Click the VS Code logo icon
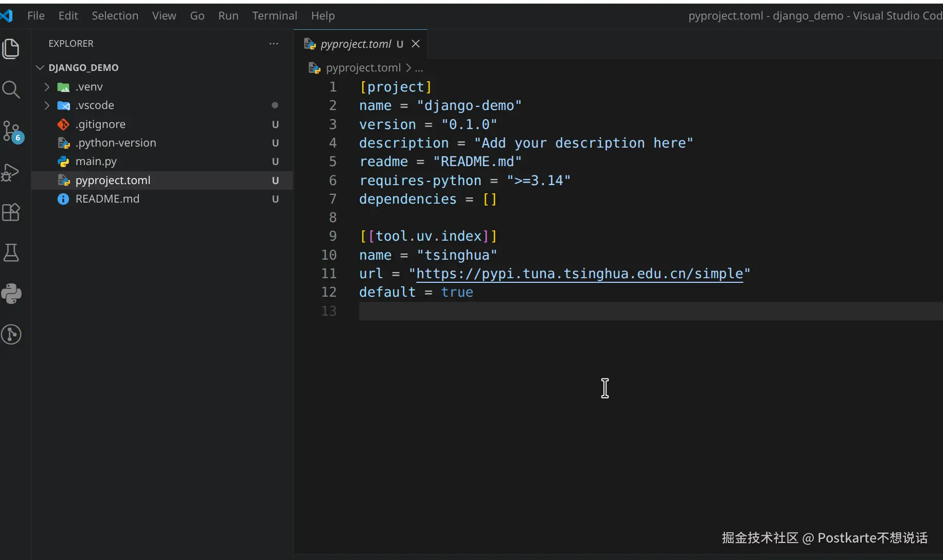Screen dimensions: 943x560 pos(6,16)
